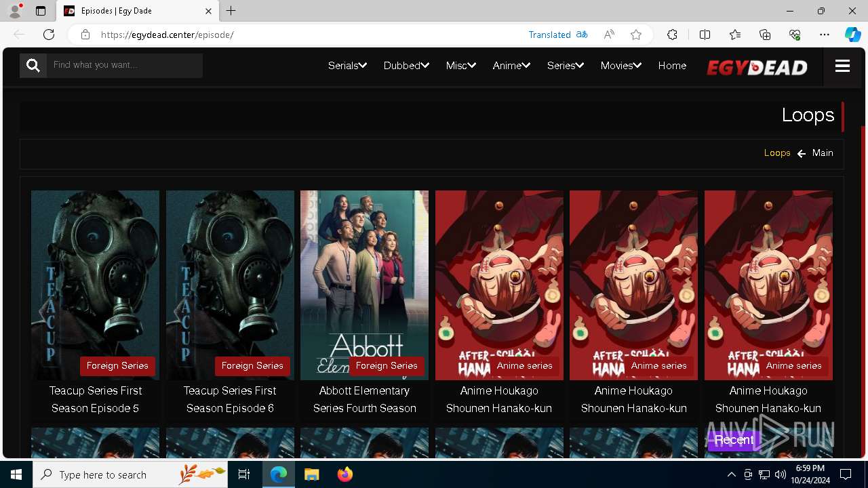Go to the Home menu item
The image size is (868, 488).
672,66
